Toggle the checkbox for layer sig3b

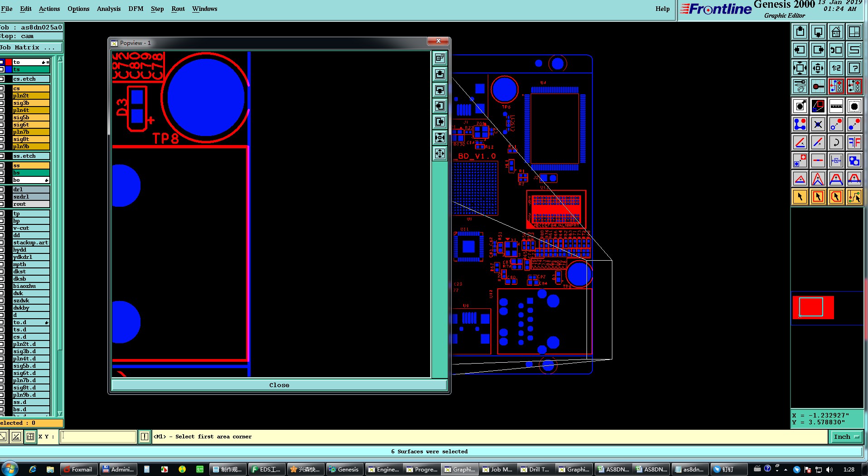click(x=2, y=103)
